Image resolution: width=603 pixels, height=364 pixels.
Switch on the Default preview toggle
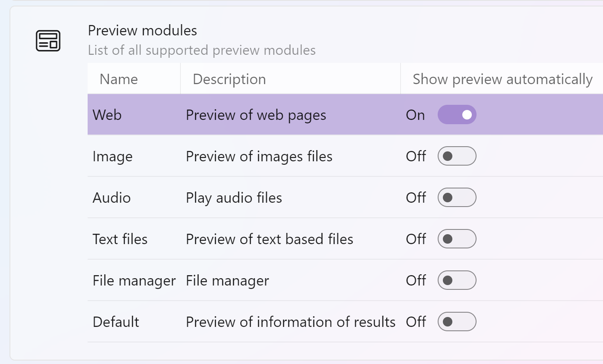[457, 321]
